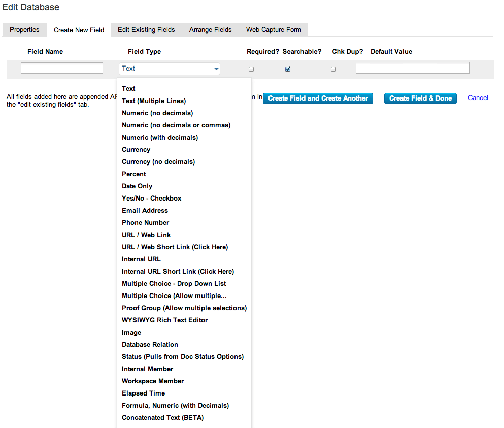
Task: Select Currency from the field type list
Action: tap(136, 149)
